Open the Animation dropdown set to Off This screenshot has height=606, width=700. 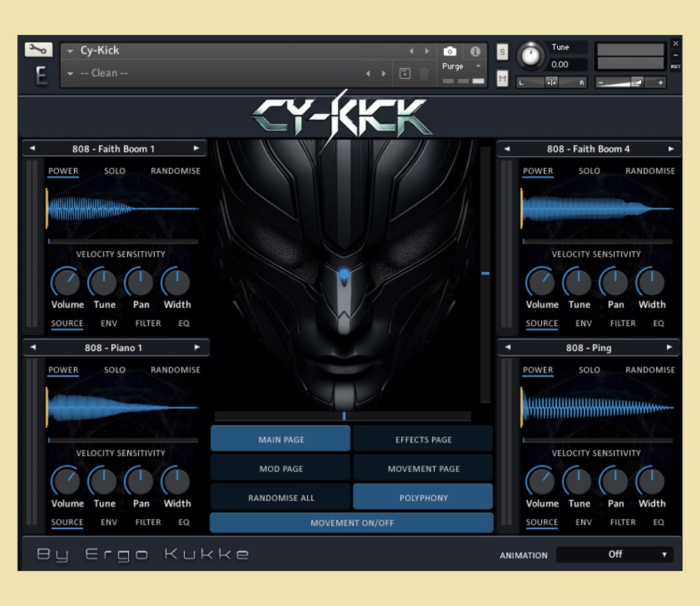click(615, 554)
